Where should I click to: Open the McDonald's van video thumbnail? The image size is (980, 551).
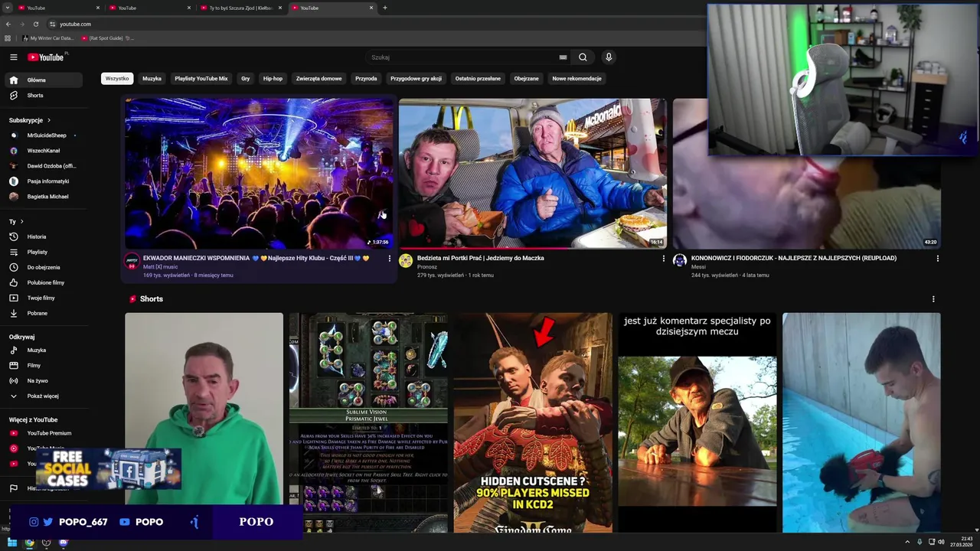(532, 174)
